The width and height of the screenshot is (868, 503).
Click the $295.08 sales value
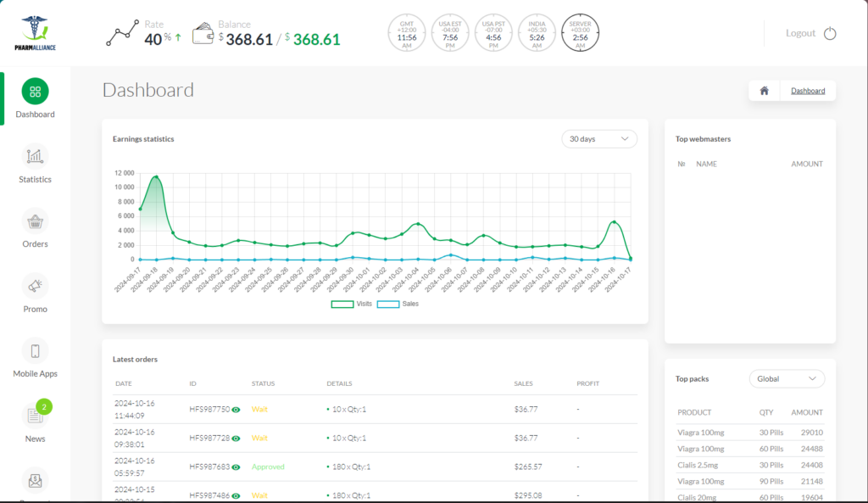[528, 495]
